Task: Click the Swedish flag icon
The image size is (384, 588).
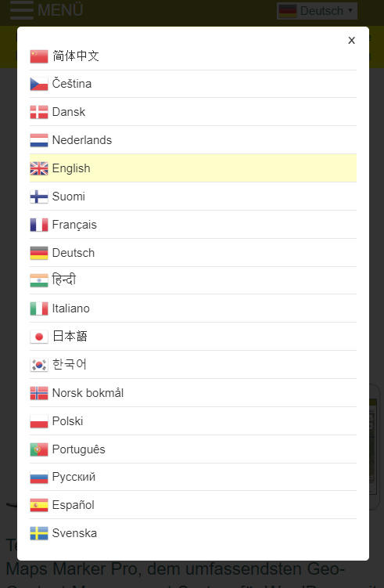Action: click(x=39, y=533)
